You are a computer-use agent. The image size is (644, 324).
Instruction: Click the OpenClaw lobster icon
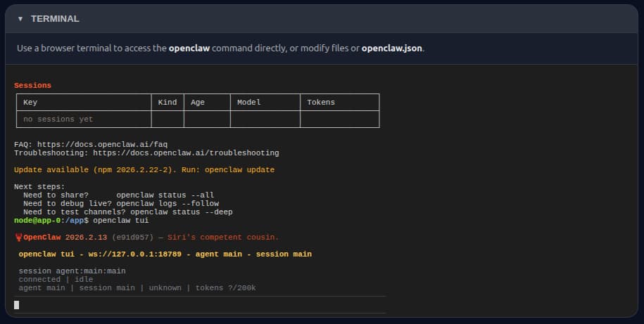pos(18,237)
